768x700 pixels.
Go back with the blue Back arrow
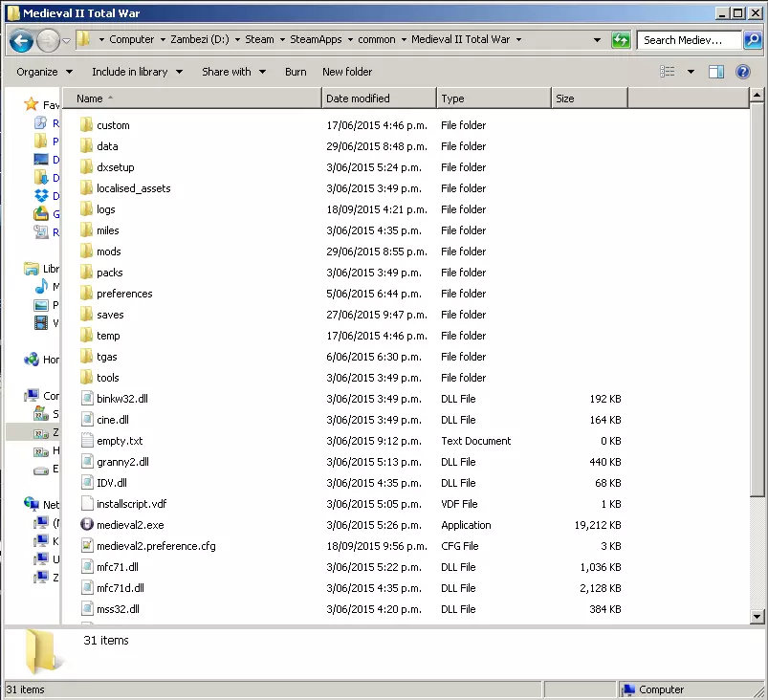tap(21, 40)
